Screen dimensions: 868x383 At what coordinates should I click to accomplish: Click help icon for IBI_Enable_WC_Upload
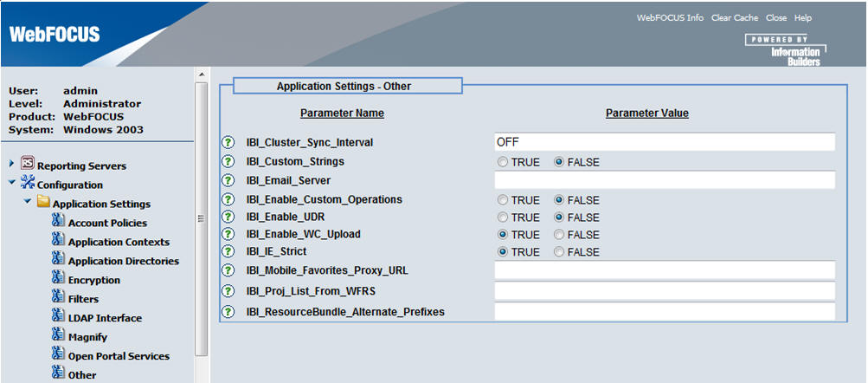tap(228, 235)
